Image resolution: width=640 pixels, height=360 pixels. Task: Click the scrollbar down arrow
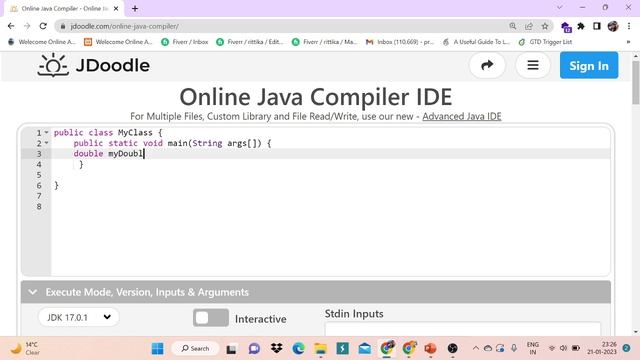[x=636, y=332]
